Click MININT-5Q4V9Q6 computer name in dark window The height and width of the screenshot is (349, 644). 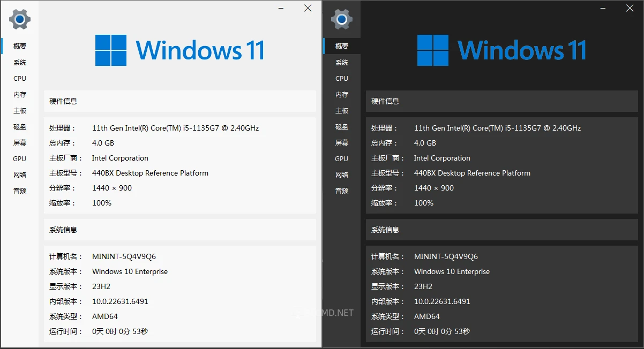point(446,257)
